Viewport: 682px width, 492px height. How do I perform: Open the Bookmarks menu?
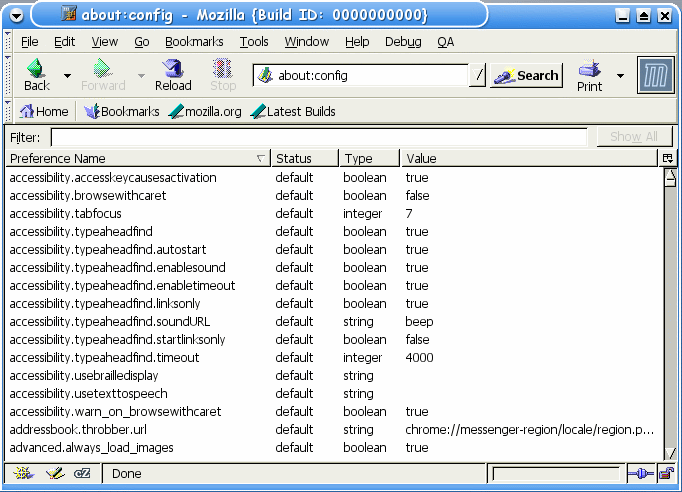[x=194, y=42]
